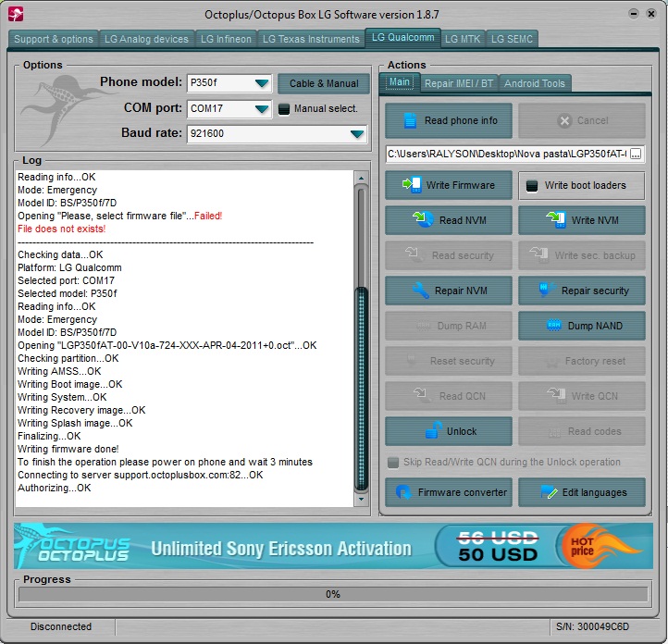Click the Reset security icon
This screenshot has height=644, width=668.
(412, 360)
